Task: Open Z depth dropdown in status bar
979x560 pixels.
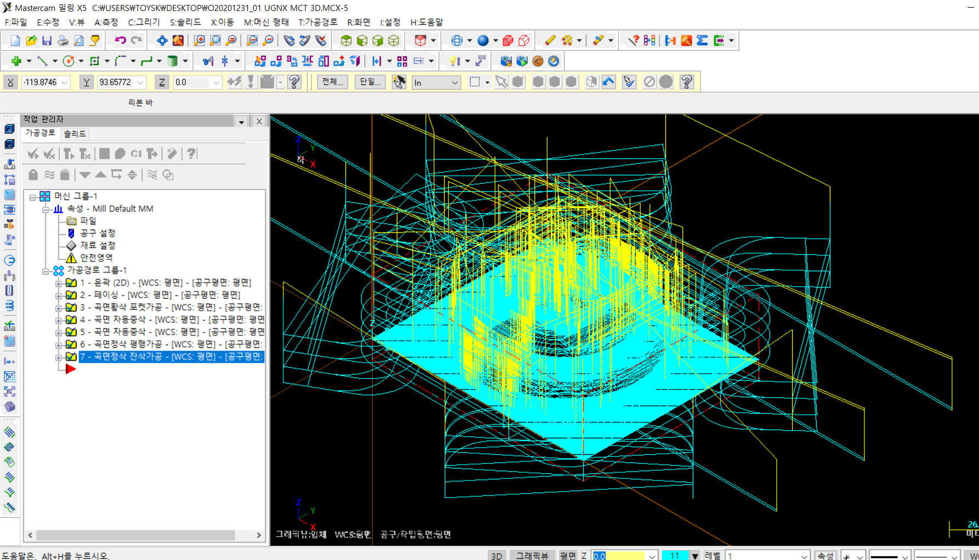Action: click(652, 556)
